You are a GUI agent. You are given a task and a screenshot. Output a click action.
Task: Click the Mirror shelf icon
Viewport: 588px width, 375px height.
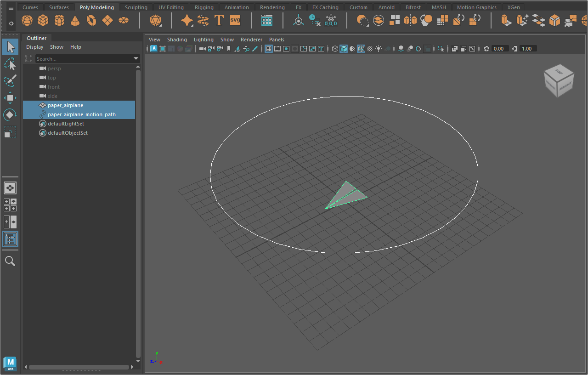click(x=410, y=20)
